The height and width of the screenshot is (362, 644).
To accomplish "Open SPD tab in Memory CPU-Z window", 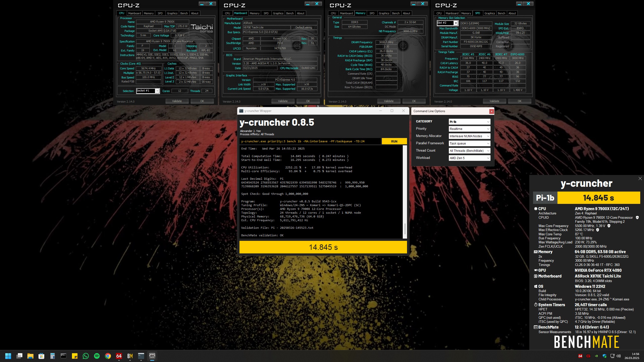I will pos(372,13).
